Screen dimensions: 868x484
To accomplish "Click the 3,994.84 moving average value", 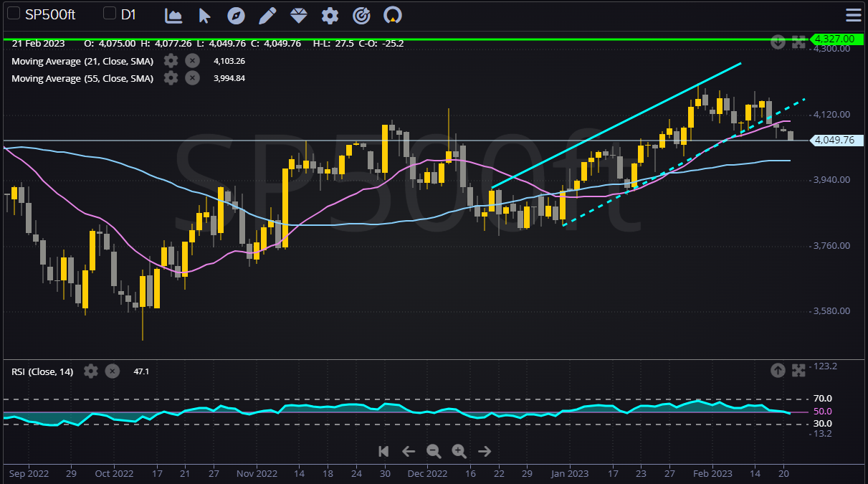I will point(229,78).
